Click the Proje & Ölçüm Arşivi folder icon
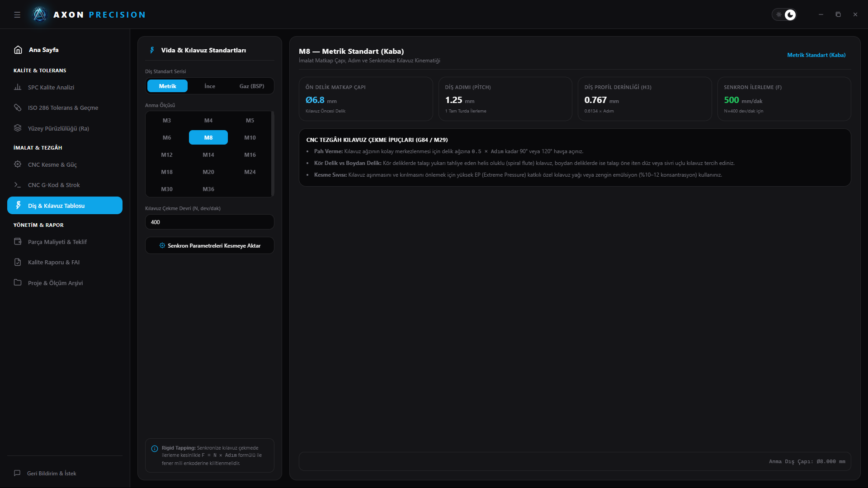The width and height of the screenshot is (868, 488). 18,283
